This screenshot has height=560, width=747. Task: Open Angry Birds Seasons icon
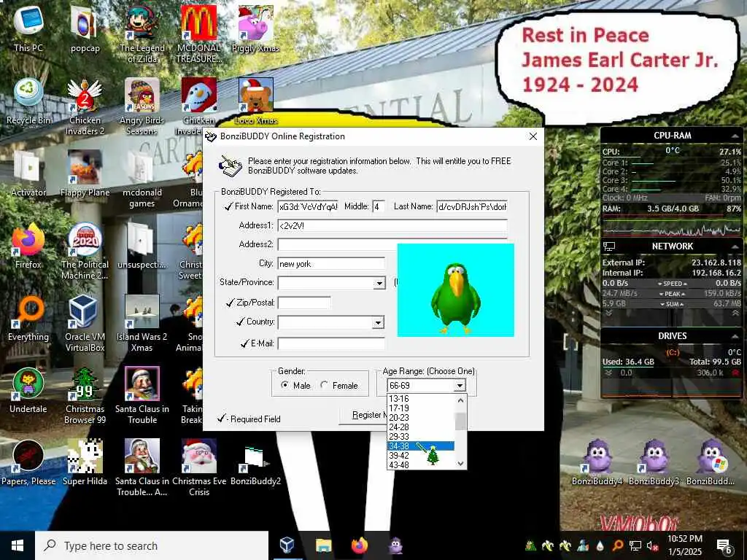click(142, 106)
